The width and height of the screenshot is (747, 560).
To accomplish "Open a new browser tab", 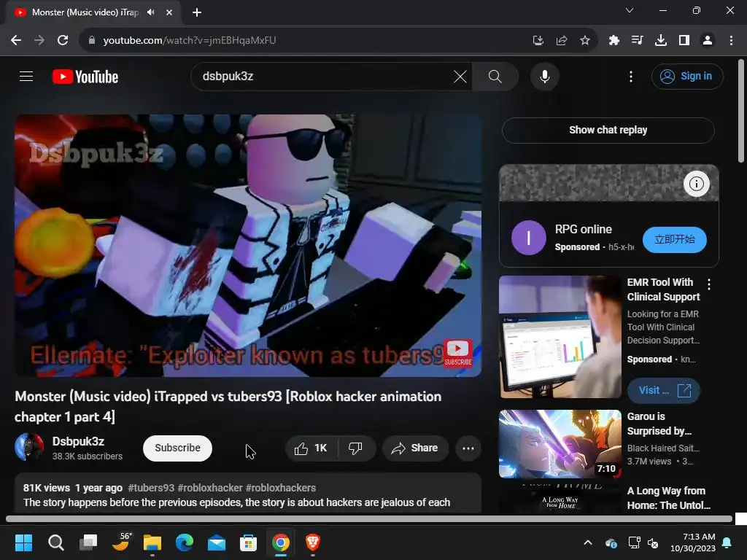I will pyautogui.click(x=197, y=12).
